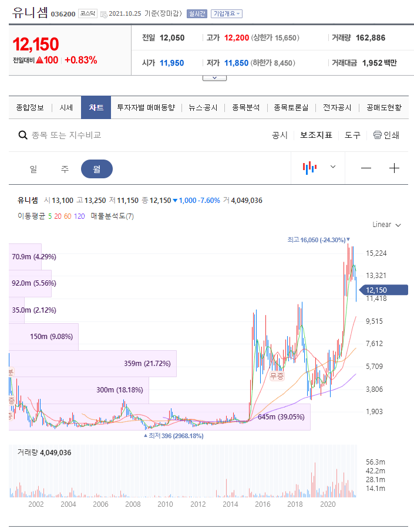Click the 92.0m (5.56%) volume profile bar
The height and width of the screenshot is (532, 414).
point(30,283)
